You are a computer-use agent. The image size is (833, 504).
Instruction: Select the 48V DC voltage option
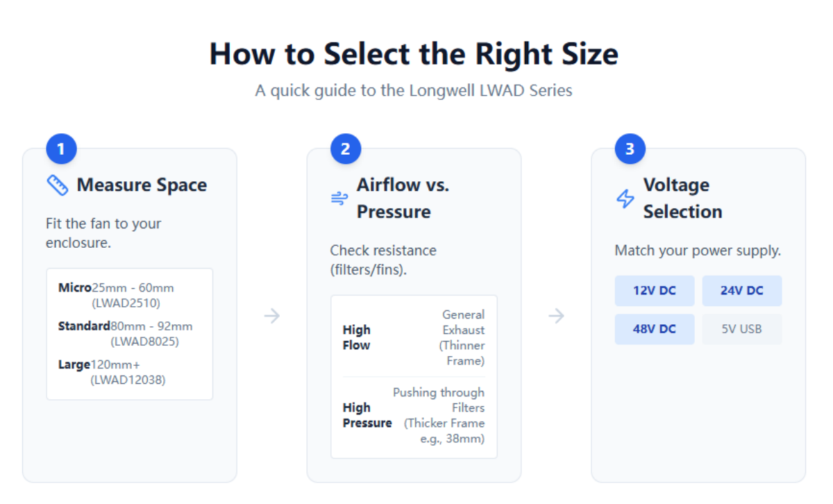tap(655, 328)
